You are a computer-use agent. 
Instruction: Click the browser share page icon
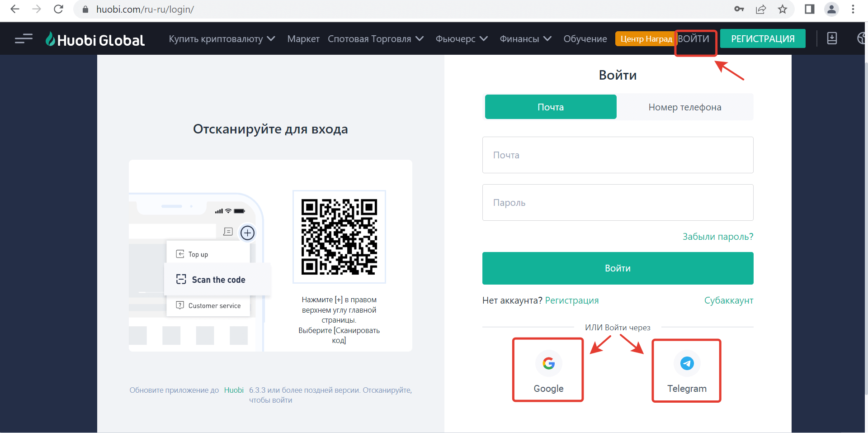(761, 9)
